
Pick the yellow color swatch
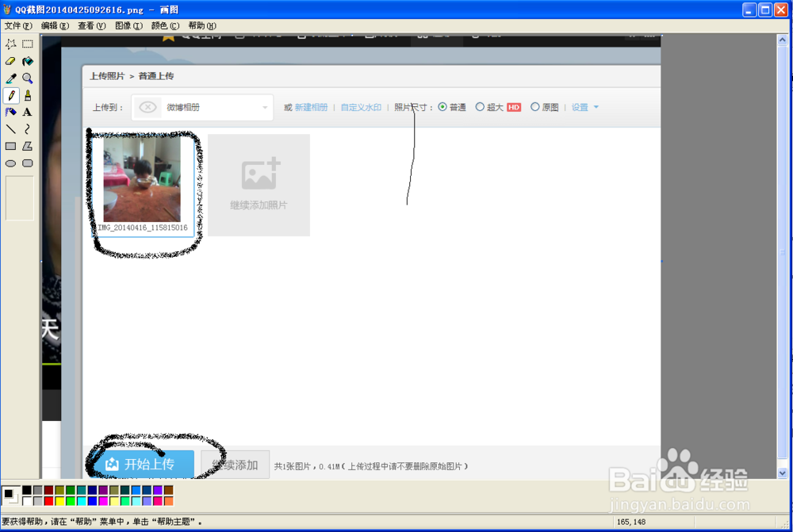(x=59, y=500)
